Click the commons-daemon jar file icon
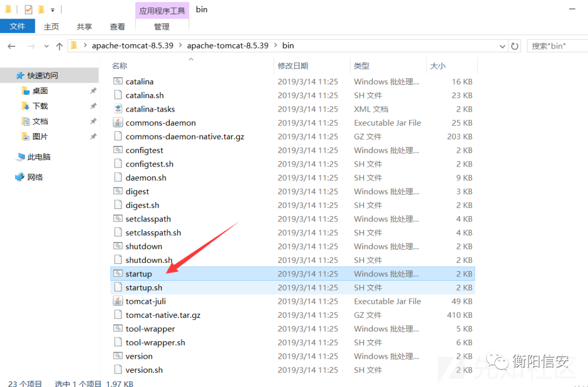The width and height of the screenshot is (588, 387). [x=118, y=122]
